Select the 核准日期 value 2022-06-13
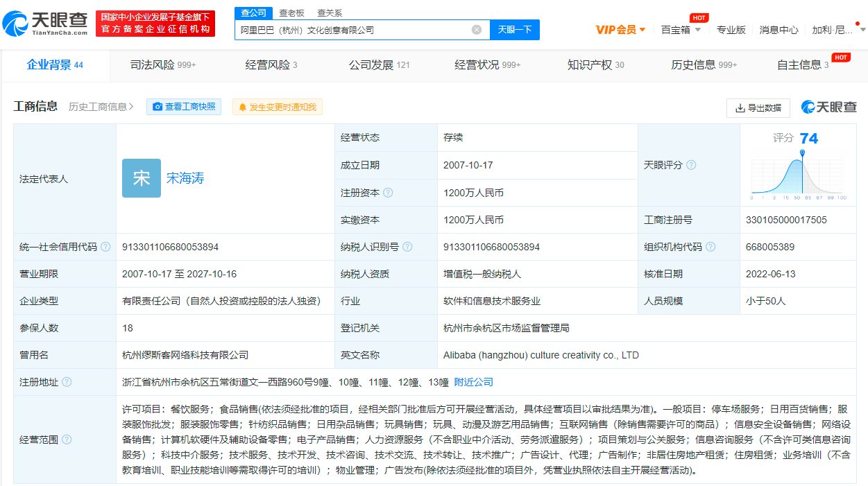Viewport: 868px width, 486px height. pyautogui.click(x=770, y=274)
